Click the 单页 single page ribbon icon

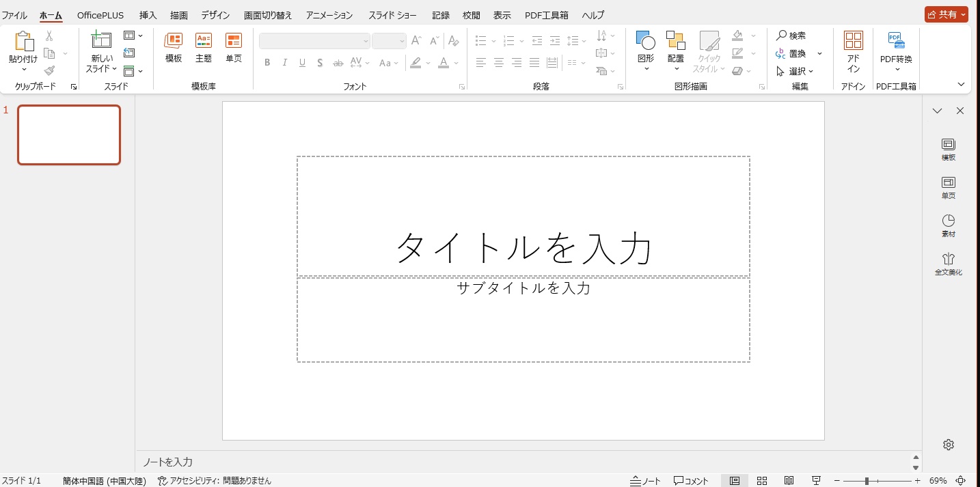coord(234,40)
